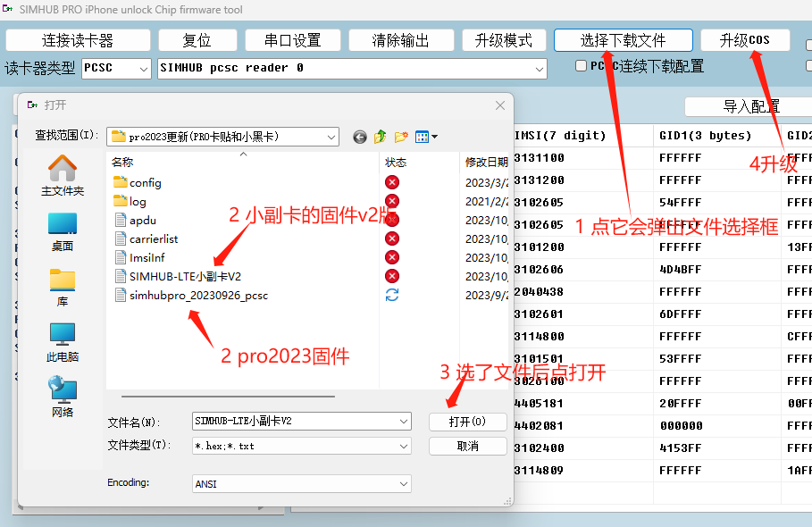The height and width of the screenshot is (527, 812).
Task: Click the 连接读卡器 button
Action: 78,40
